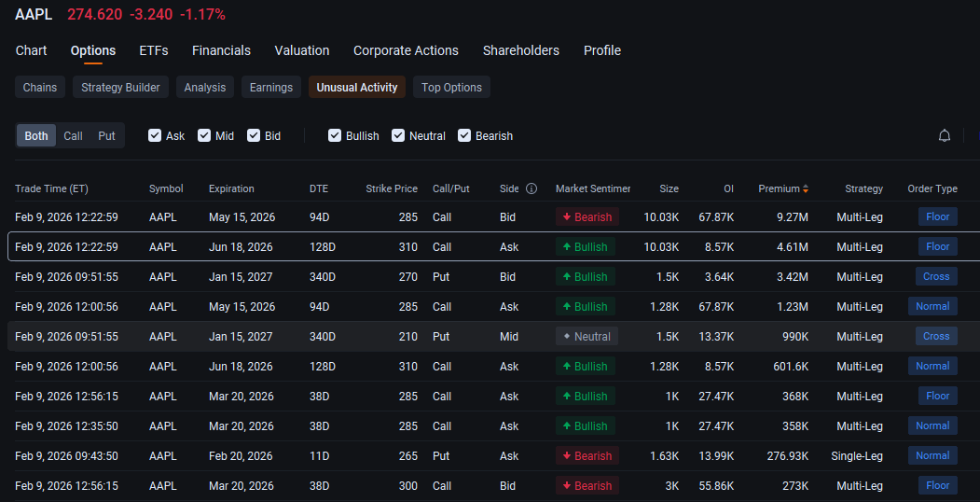
Task: Switch to the Chart tab
Action: click(32, 50)
